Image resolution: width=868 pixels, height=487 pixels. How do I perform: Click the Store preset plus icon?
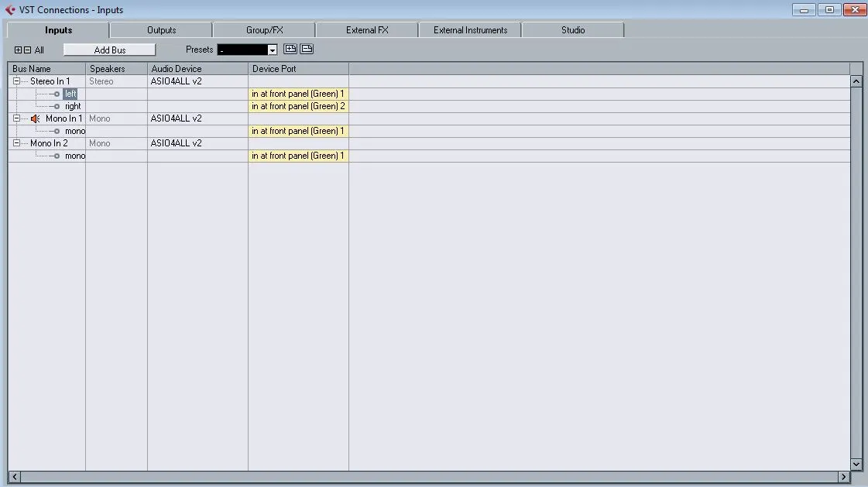(290, 50)
